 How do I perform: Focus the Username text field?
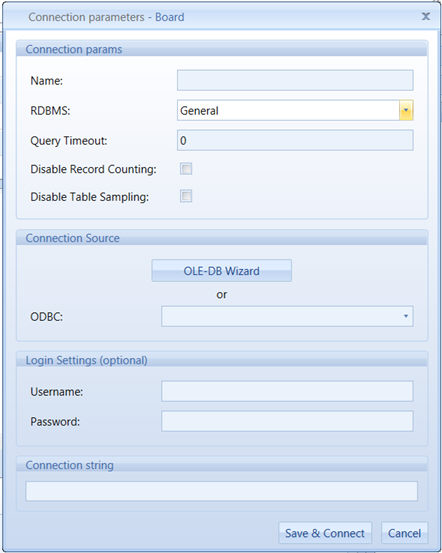click(287, 391)
